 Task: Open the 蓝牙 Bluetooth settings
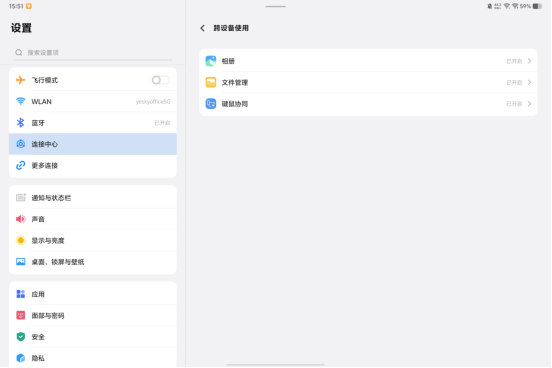(93, 123)
